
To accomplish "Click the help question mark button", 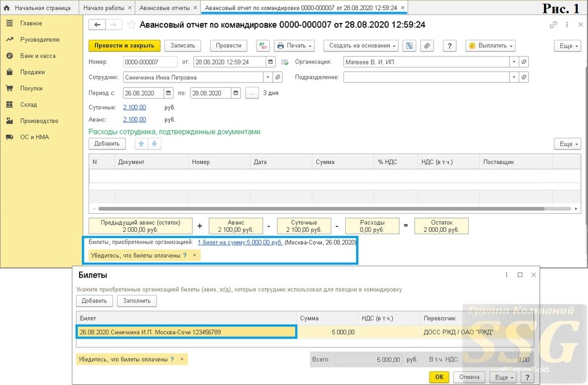I will pyautogui.click(x=449, y=46).
